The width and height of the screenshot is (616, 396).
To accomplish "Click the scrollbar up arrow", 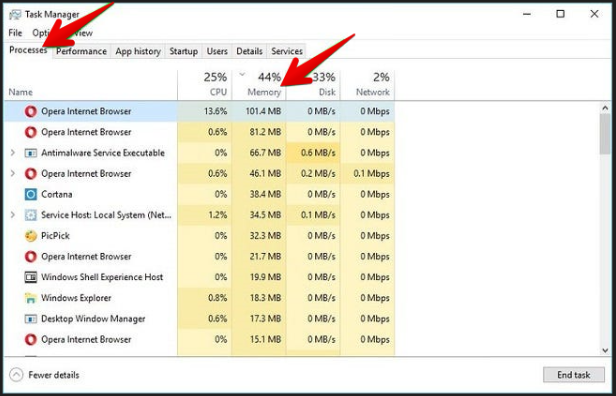I will point(605,107).
